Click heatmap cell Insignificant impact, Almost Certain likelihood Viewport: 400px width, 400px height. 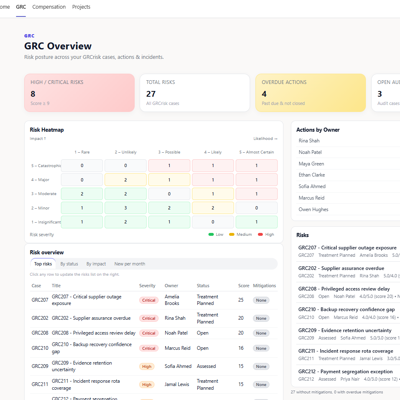point(257,222)
